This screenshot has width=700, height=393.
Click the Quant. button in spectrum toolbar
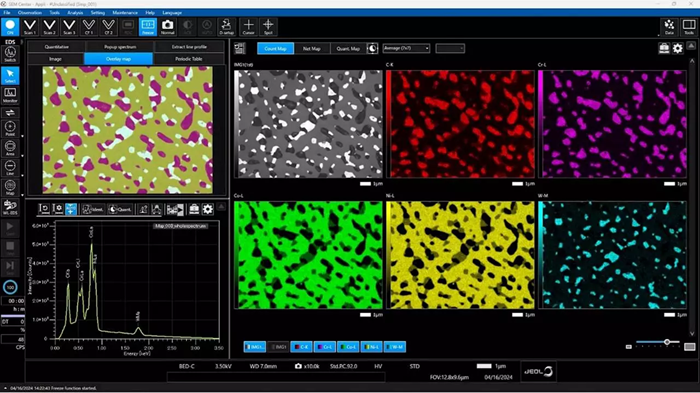pyautogui.click(x=121, y=209)
